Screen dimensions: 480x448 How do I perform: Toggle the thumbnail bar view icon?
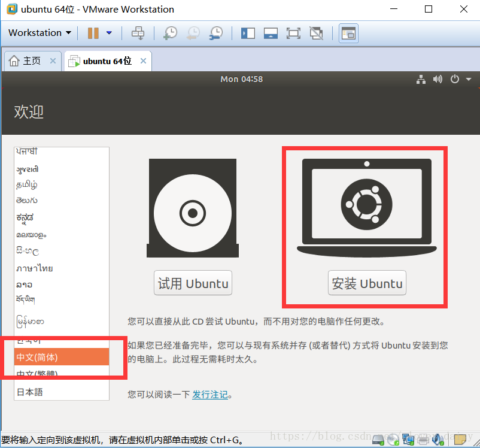(271, 33)
